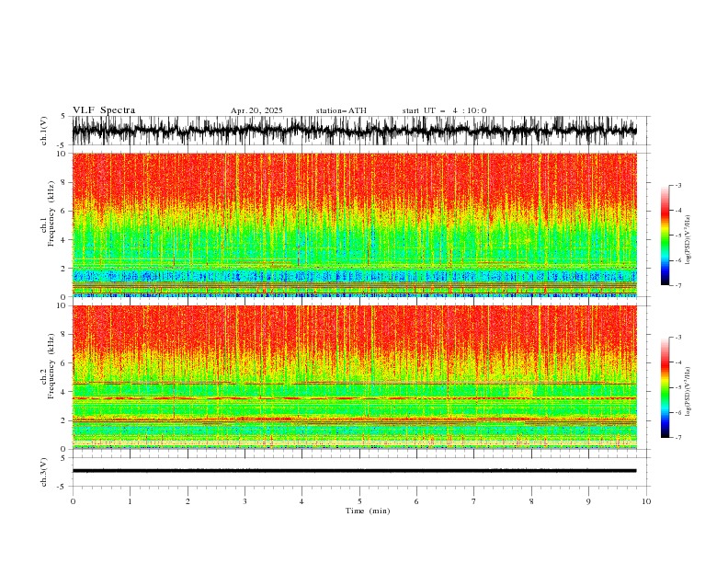Screen dimensions: 728x563
Task: Click the '-7' label on ch.2 colorbar
Action: coord(677,437)
